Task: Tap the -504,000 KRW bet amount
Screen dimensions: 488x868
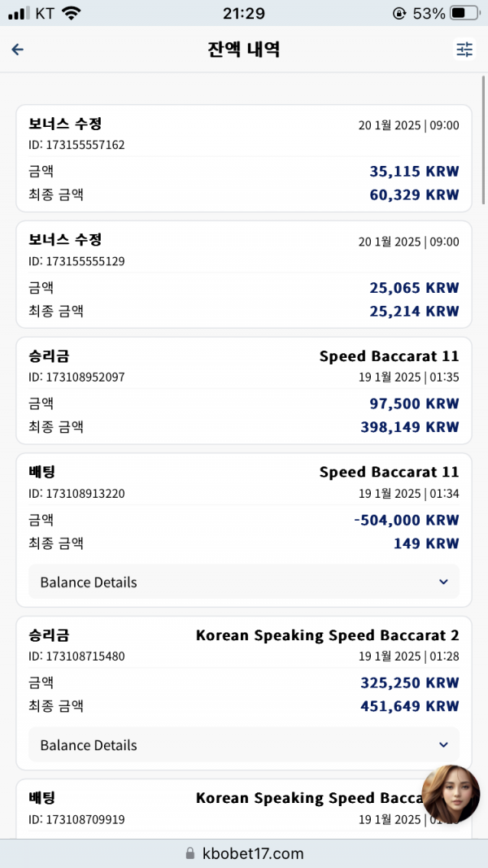Action: point(407,521)
